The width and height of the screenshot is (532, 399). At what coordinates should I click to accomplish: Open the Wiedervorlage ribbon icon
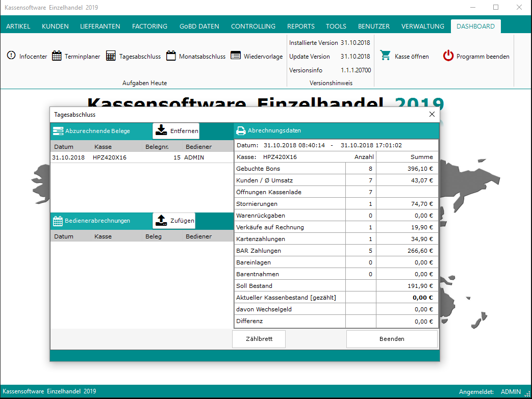(x=235, y=56)
